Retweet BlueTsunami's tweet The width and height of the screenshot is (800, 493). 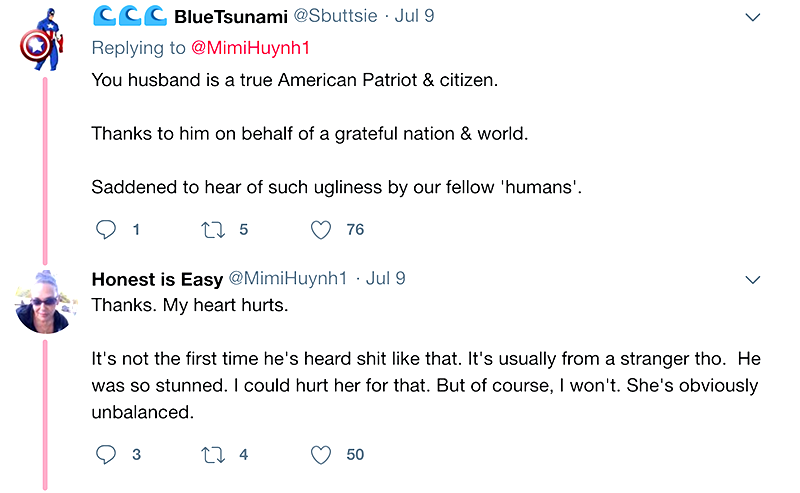pos(212,230)
